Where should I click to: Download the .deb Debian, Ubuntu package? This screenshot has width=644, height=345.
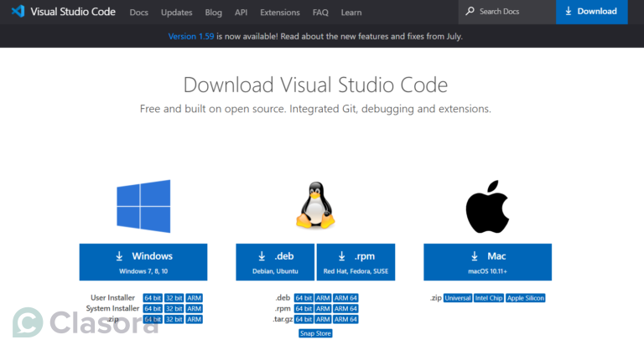[x=275, y=262]
